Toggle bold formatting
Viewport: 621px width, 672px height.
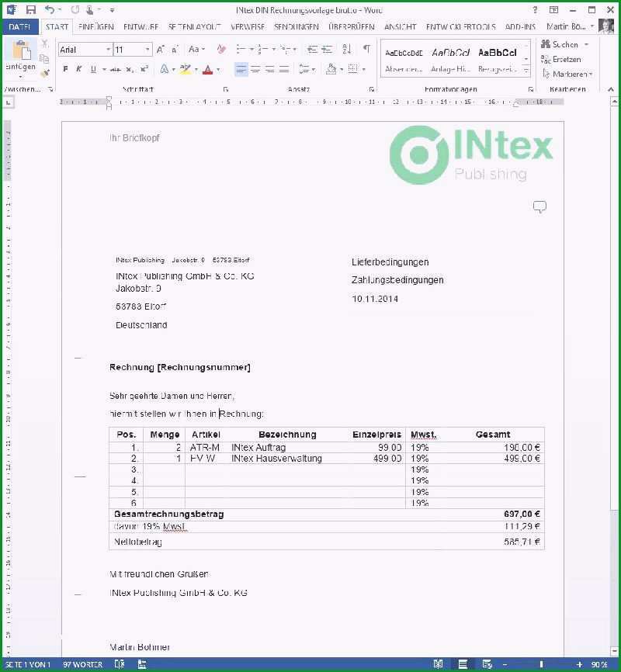[x=65, y=69]
